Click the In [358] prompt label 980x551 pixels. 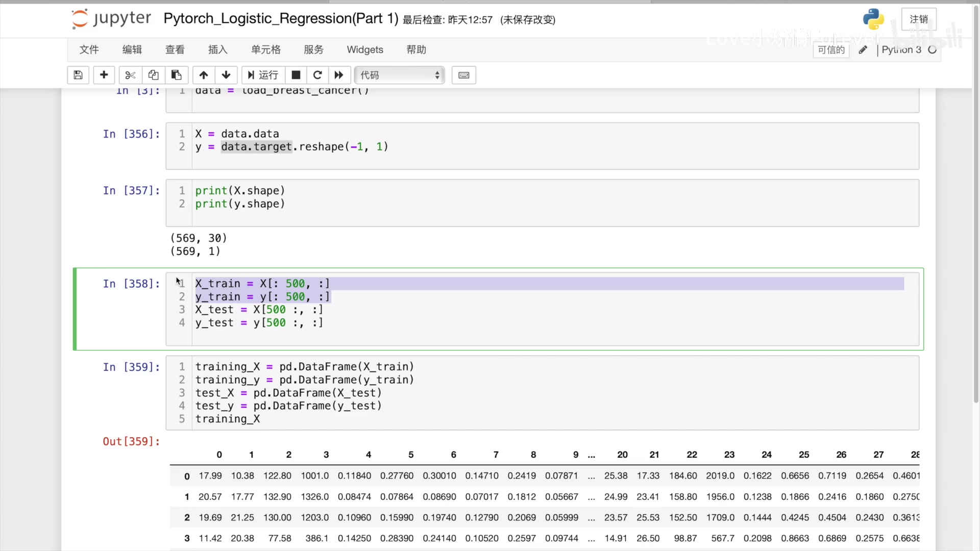[131, 284]
